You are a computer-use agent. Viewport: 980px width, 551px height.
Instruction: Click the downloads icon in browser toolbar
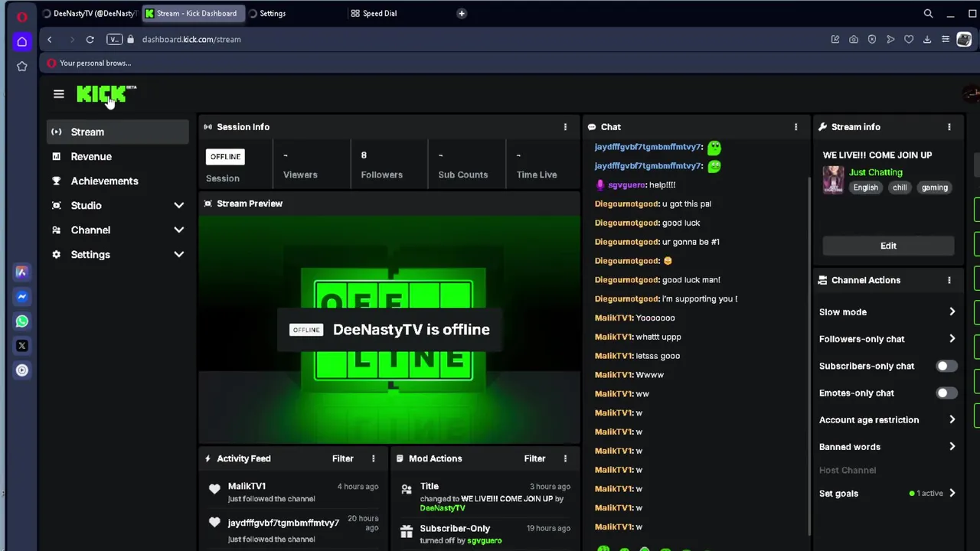pos(927,39)
